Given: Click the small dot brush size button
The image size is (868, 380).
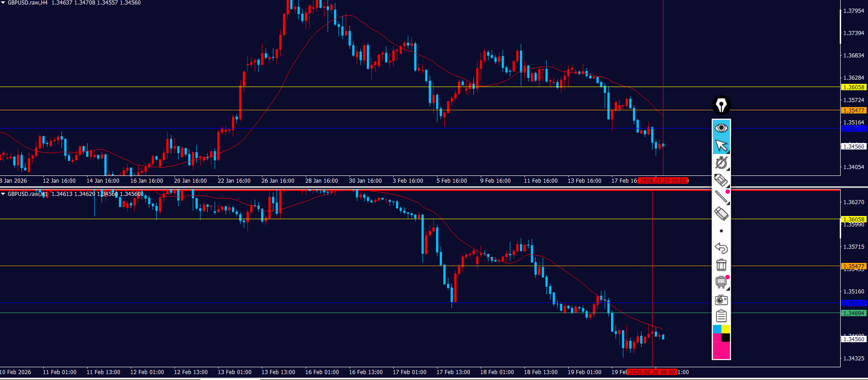Looking at the screenshot, I should (x=721, y=231).
